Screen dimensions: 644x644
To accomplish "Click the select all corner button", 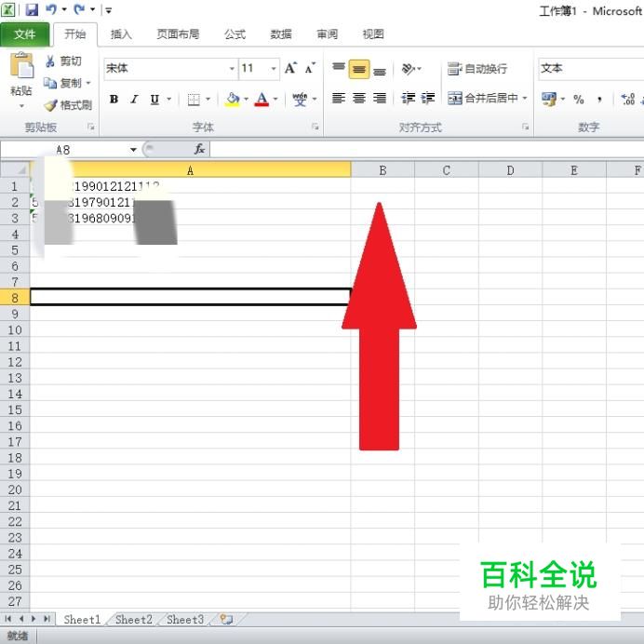I will point(15,169).
